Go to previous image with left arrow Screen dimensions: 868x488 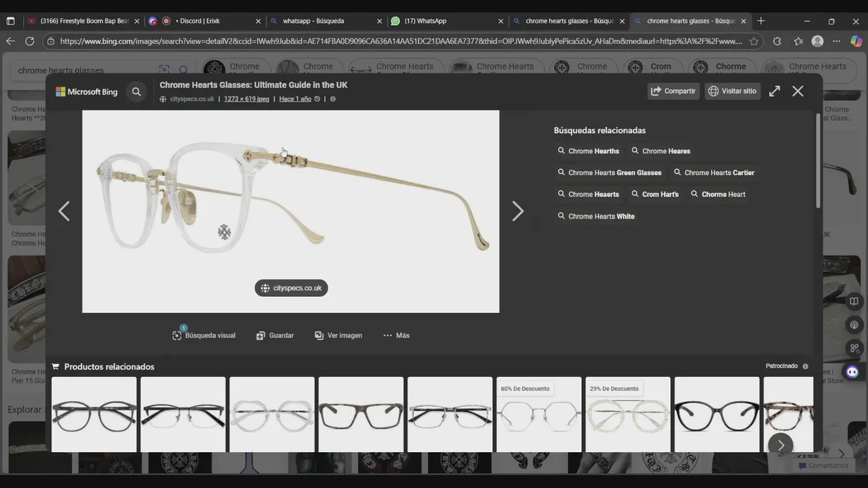tap(64, 211)
